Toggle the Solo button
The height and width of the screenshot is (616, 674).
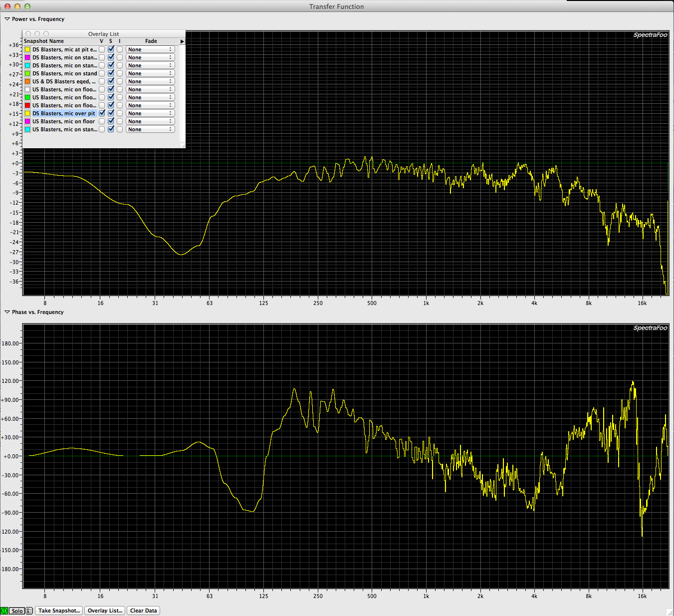pos(17,611)
